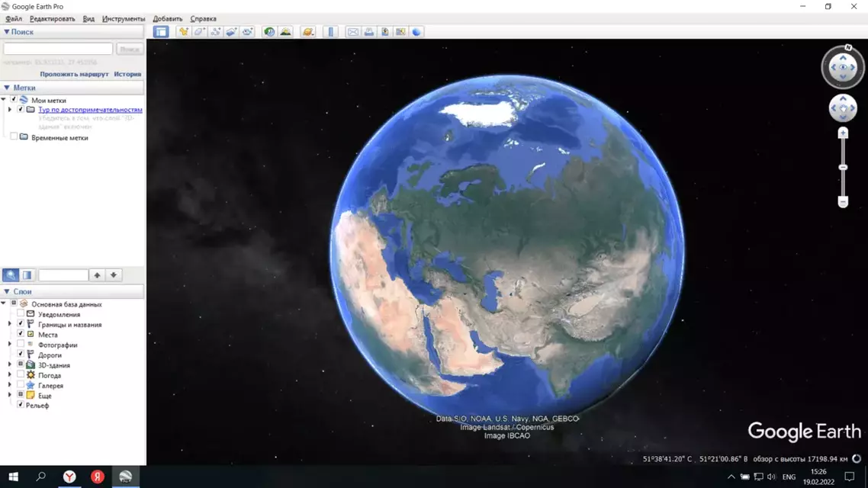The image size is (868, 488).
Task: View in Google Maps toolbar icon
Action: pyautogui.click(x=400, y=31)
